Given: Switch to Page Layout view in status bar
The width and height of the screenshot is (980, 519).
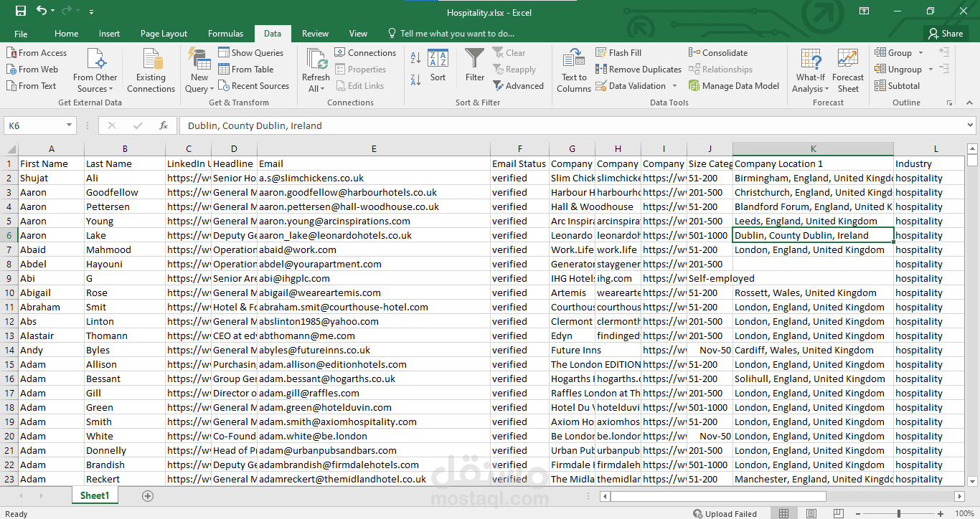Looking at the screenshot, I should coord(810,513).
